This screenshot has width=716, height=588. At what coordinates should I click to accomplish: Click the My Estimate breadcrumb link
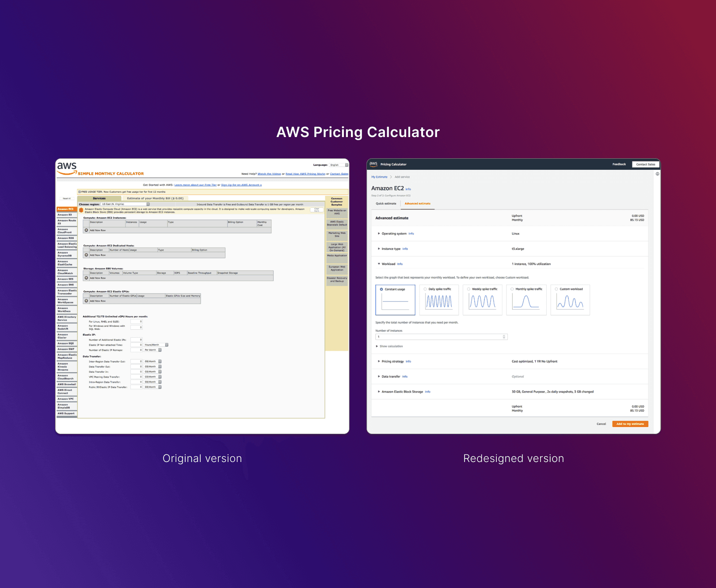click(379, 177)
